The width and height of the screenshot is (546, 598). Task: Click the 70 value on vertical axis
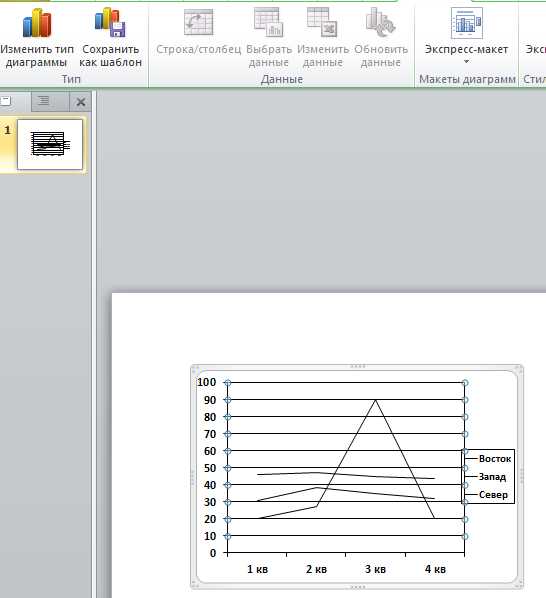coord(210,434)
